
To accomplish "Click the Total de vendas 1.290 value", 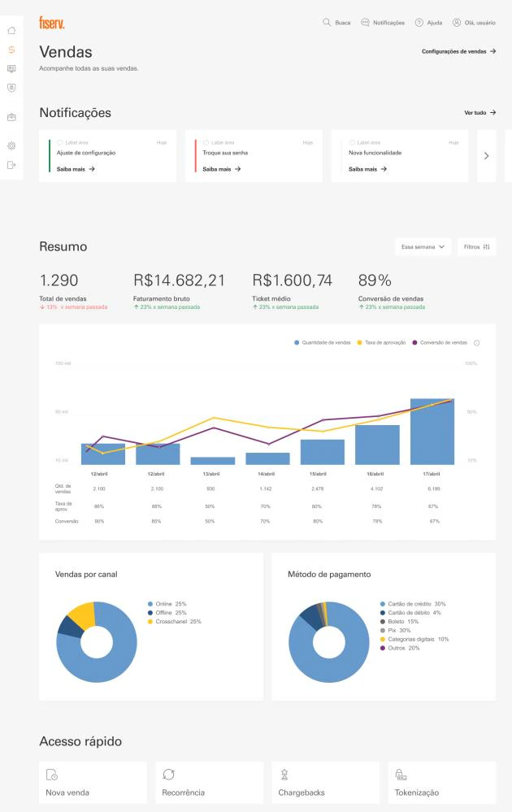I will pos(59,280).
